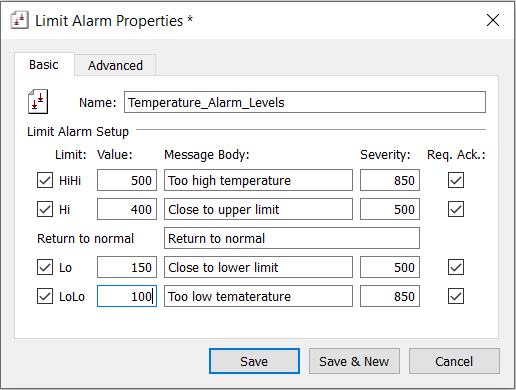Switch to the Advanced tab
The height and width of the screenshot is (390, 516).
[x=115, y=65]
